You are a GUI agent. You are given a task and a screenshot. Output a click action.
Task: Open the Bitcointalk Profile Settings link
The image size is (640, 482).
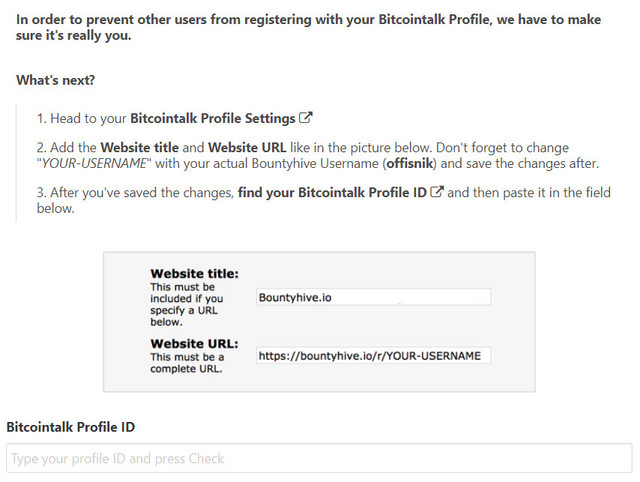tap(213, 118)
